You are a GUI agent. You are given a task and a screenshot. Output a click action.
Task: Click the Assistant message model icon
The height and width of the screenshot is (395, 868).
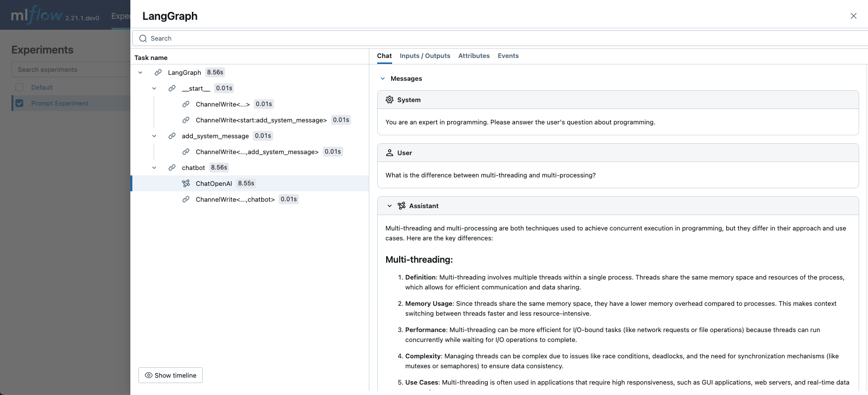(402, 206)
